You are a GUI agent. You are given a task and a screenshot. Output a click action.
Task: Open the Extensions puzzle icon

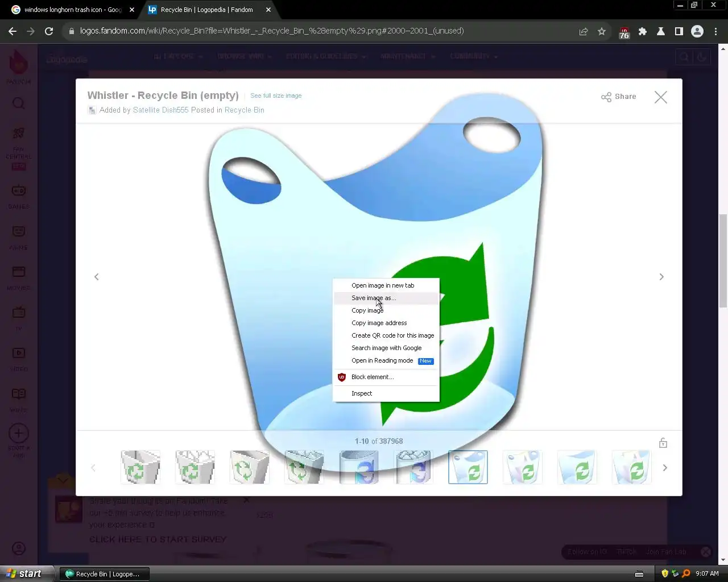click(643, 32)
